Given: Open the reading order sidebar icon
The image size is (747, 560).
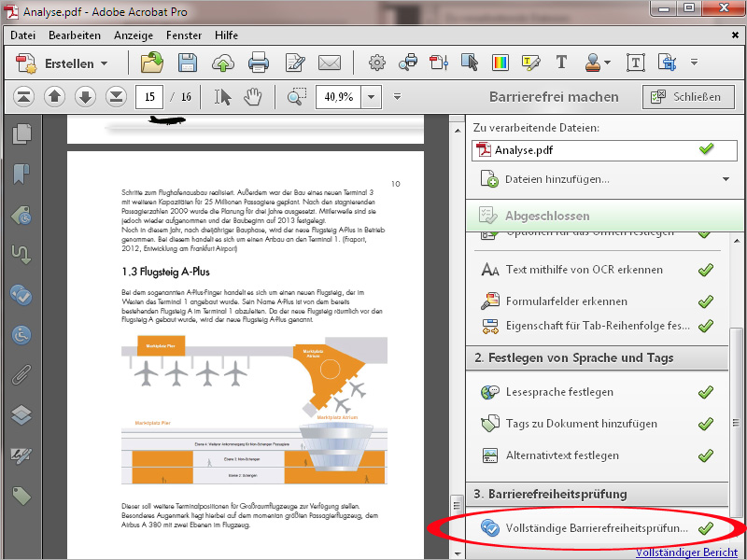Looking at the screenshot, I should (x=21, y=255).
